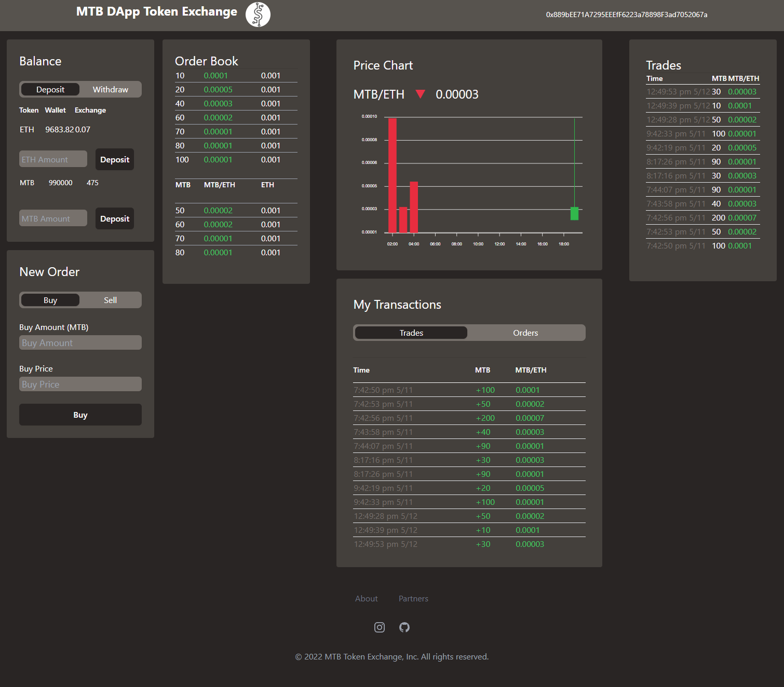
Task: Click inside the Buy Amount field
Action: [80, 342]
